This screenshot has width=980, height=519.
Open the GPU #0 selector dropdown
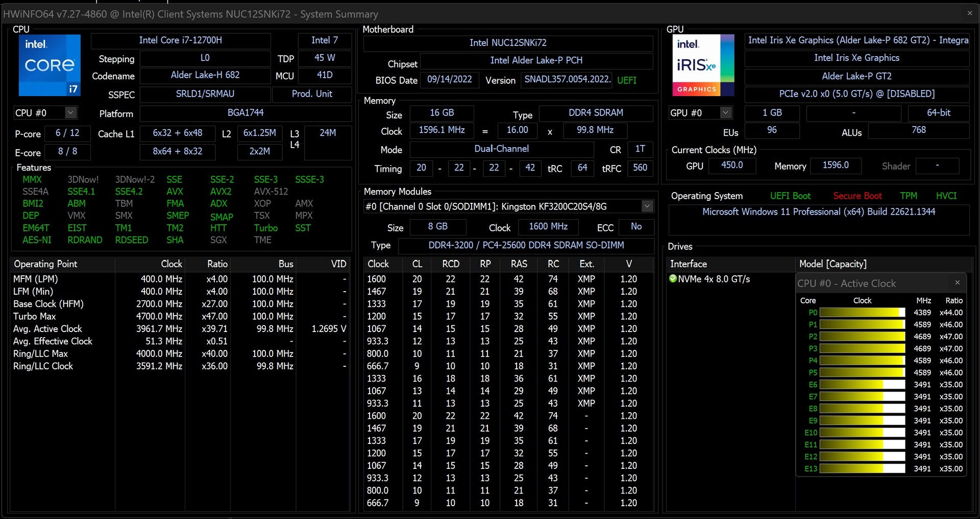point(725,112)
